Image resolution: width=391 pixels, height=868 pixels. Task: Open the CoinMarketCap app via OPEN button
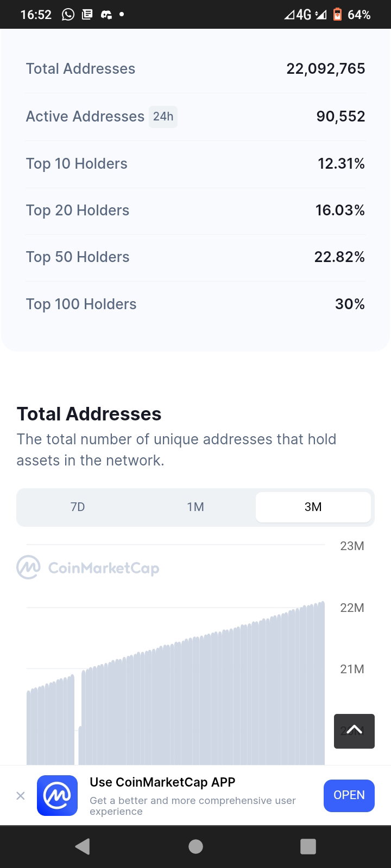coord(349,795)
